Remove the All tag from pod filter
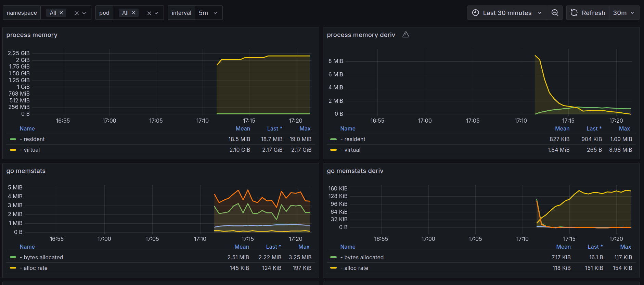The width and height of the screenshot is (644, 285). click(x=133, y=13)
